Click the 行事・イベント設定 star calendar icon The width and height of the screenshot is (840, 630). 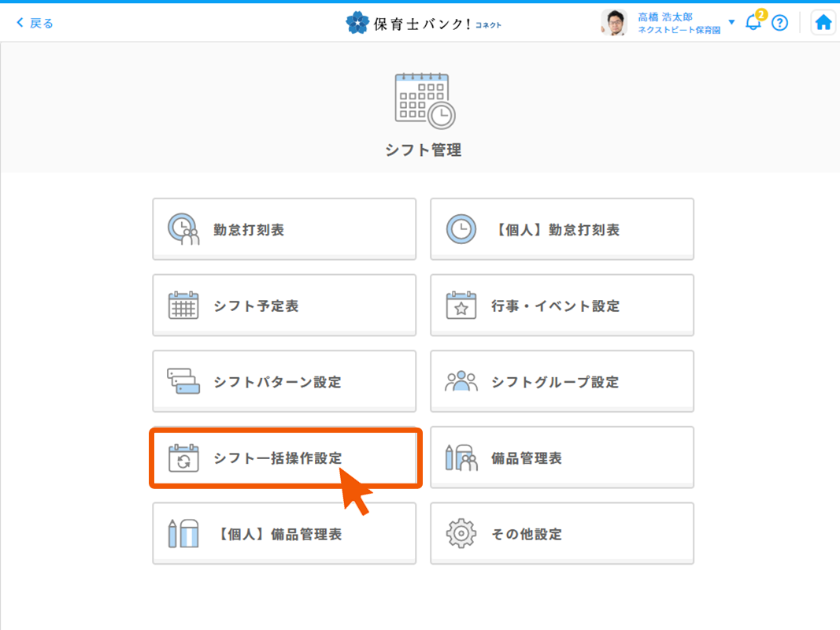(461, 306)
